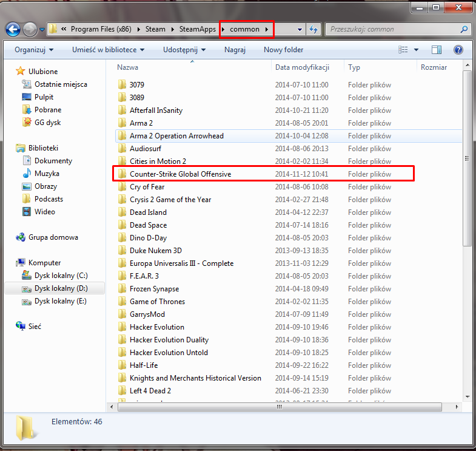The height and width of the screenshot is (451, 476).
Task: Select Grupa domowa
Action: [x=53, y=237]
